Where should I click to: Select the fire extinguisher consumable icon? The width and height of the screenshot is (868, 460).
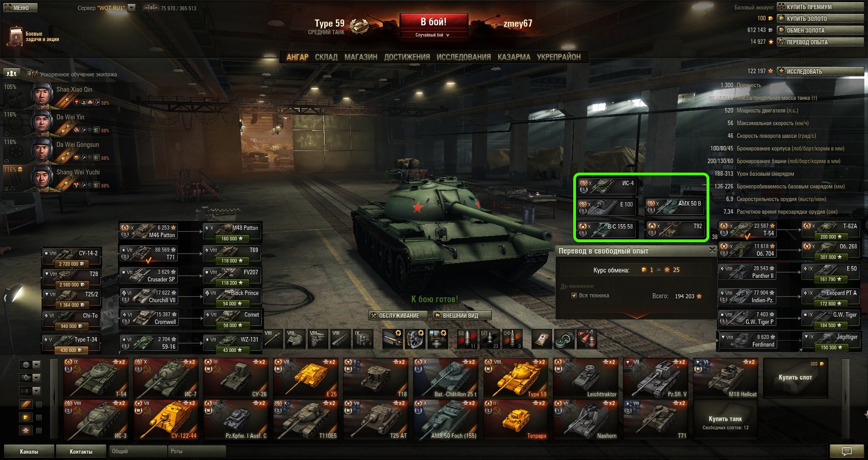(x=587, y=339)
